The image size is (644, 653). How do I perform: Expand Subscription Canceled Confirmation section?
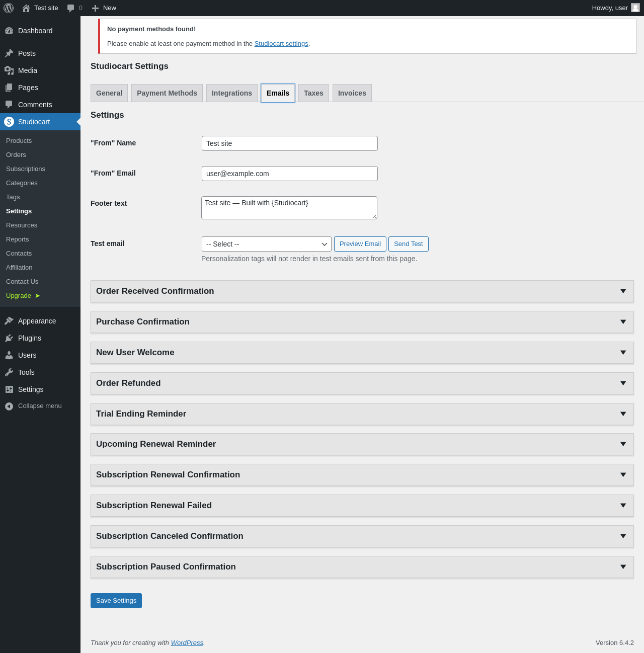(x=362, y=536)
